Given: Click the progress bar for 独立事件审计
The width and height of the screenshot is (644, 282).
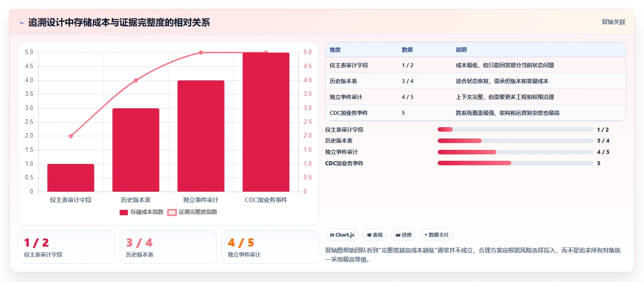Looking at the screenshot, I should coord(515,152).
